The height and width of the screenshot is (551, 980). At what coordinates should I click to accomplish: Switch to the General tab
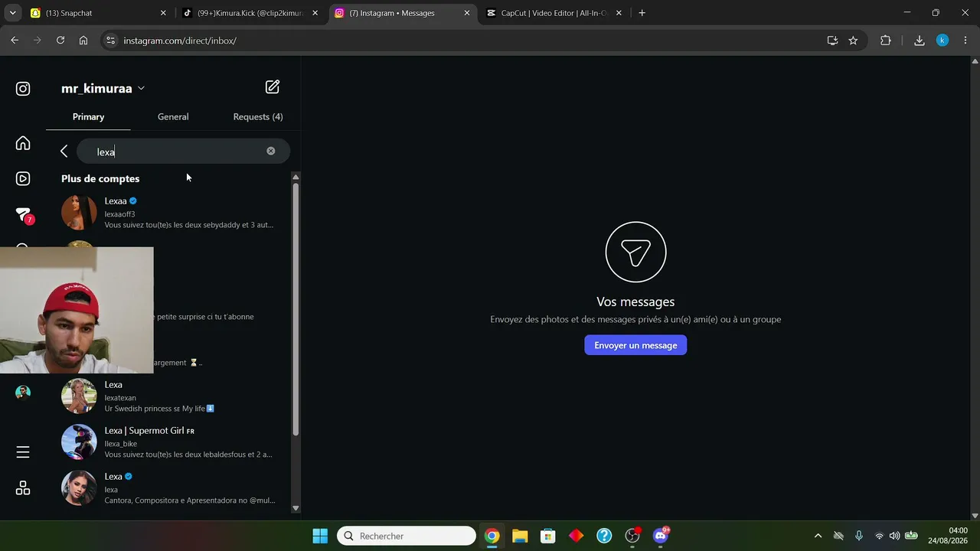click(173, 117)
